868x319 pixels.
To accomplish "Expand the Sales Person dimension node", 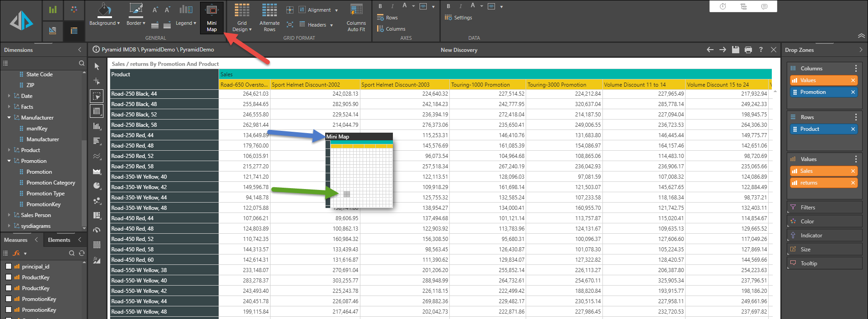I will (9, 215).
